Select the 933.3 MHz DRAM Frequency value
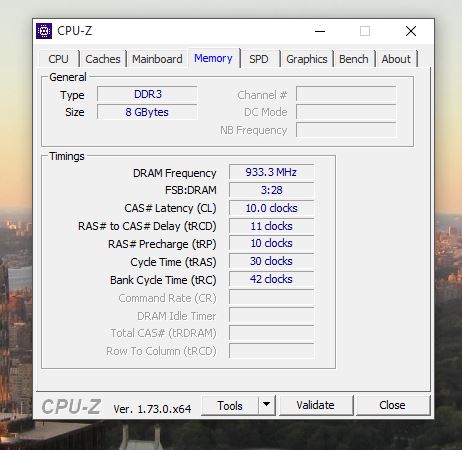 271,172
